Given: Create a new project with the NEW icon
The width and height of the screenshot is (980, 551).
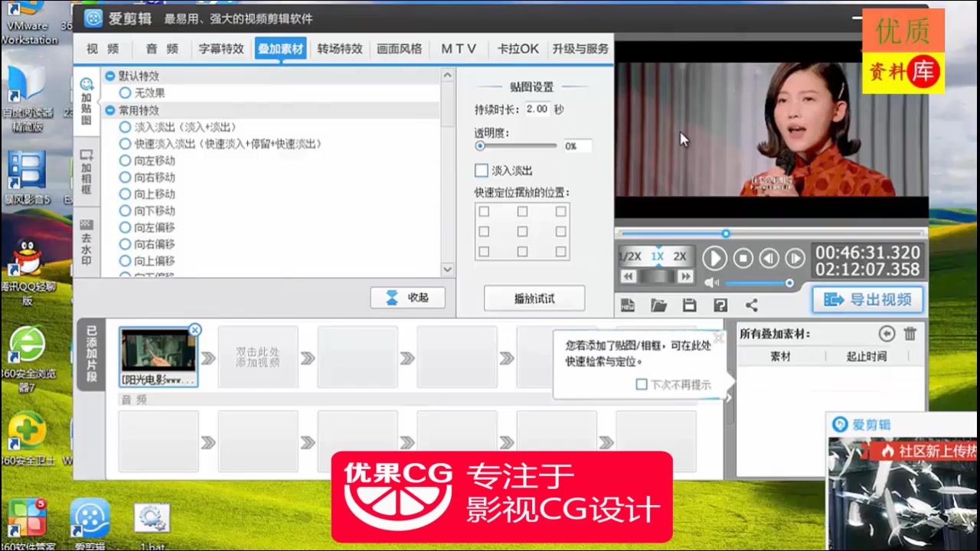Looking at the screenshot, I should click(x=628, y=305).
